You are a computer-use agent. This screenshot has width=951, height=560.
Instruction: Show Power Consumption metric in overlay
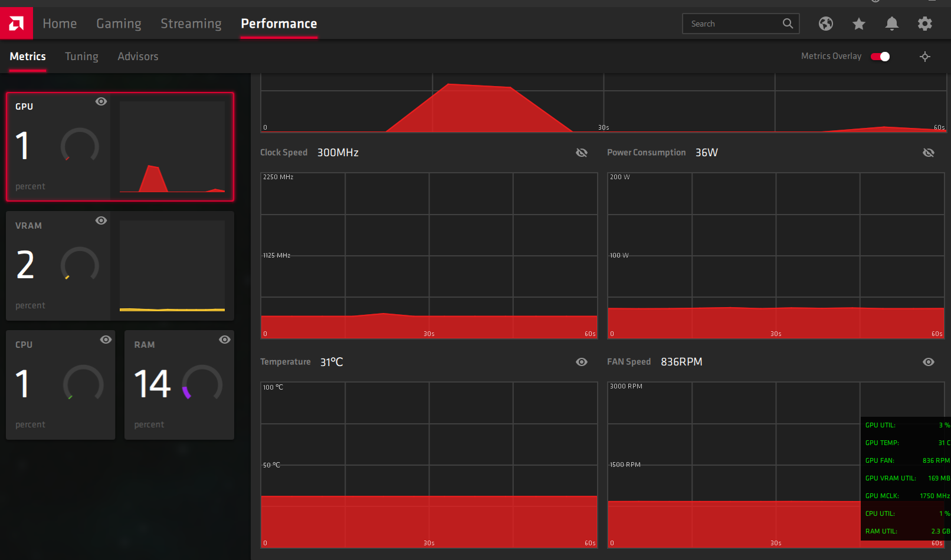pyautogui.click(x=929, y=153)
